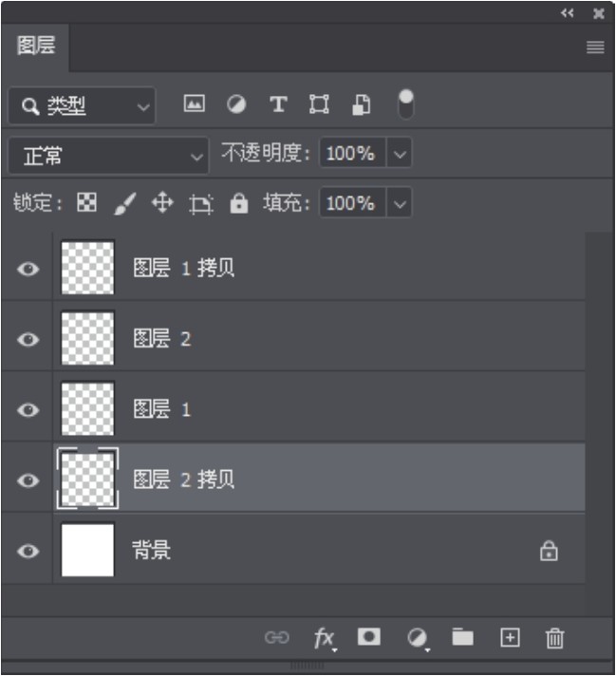Image resolution: width=616 pixels, height=676 pixels.
Task: Select layer named 图层 1 拷贝
Action: pos(183,268)
